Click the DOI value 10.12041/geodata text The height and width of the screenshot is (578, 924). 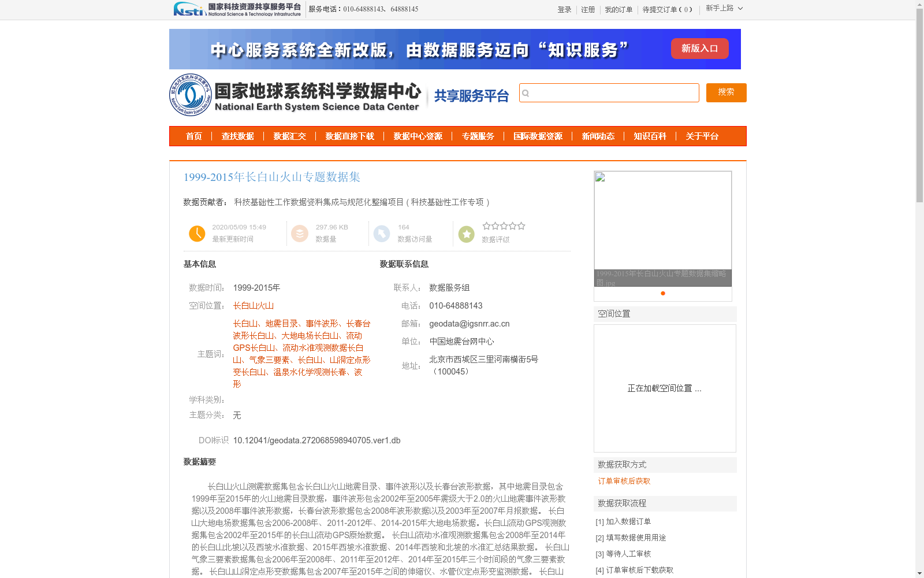[x=317, y=440]
